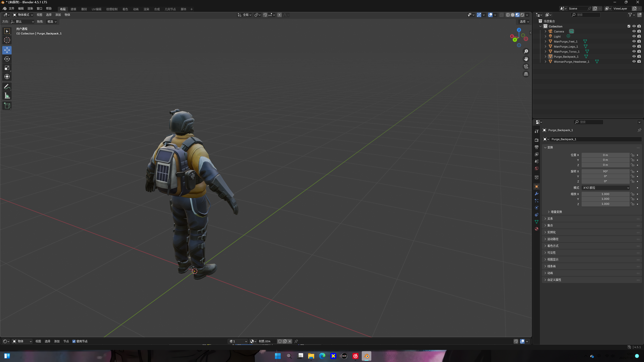
Task: Open the Material properties tab
Action: click(536, 229)
